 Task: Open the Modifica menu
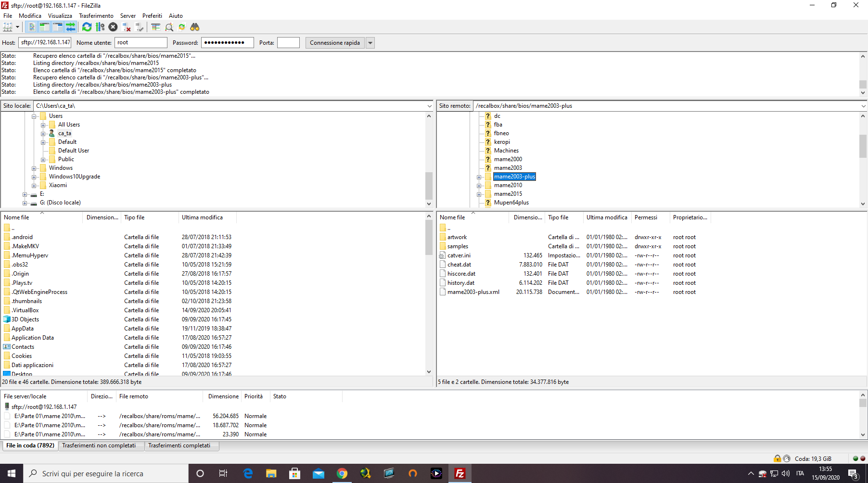pyautogui.click(x=30, y=15)
